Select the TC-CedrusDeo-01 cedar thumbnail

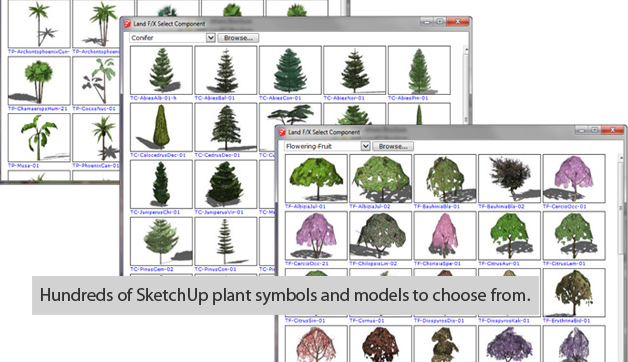pos(226,127)
